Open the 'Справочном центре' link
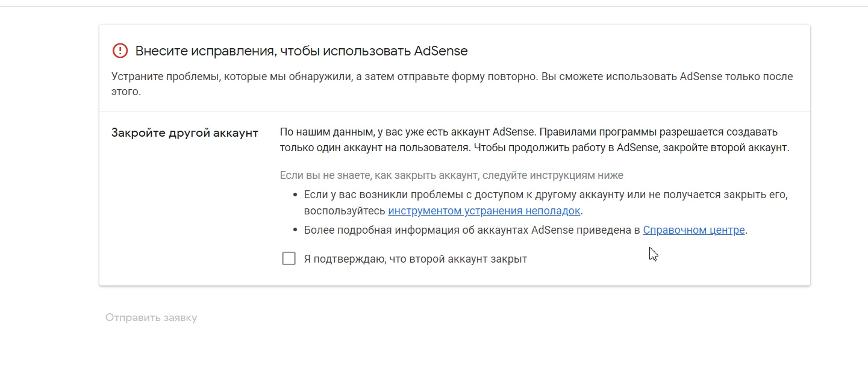The image size is (868, 371). click(694, 230)
